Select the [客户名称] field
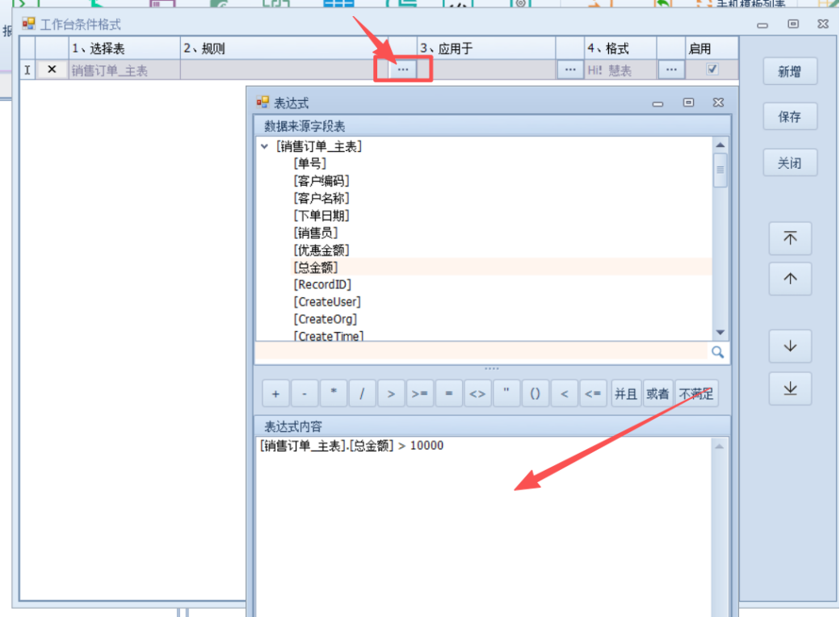The height and width of the screenshot is (617, 840). [x=321, y=198]
